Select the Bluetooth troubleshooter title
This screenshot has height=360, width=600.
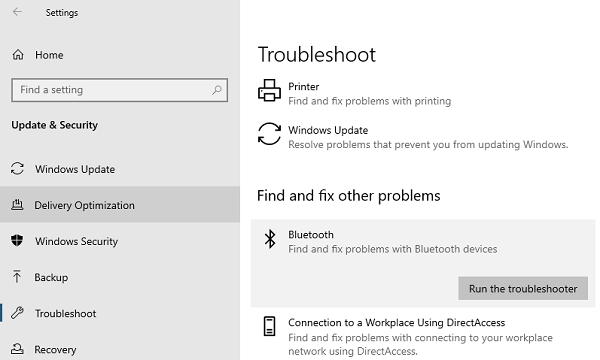tap(311, 235)
